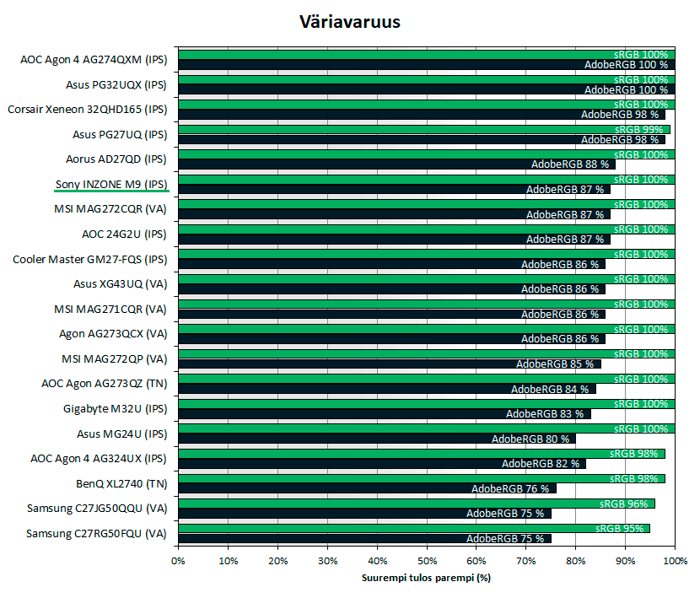This screenshot has width=700, height=598.
Task: Click the 0% axis label
Action: [178, 561]
